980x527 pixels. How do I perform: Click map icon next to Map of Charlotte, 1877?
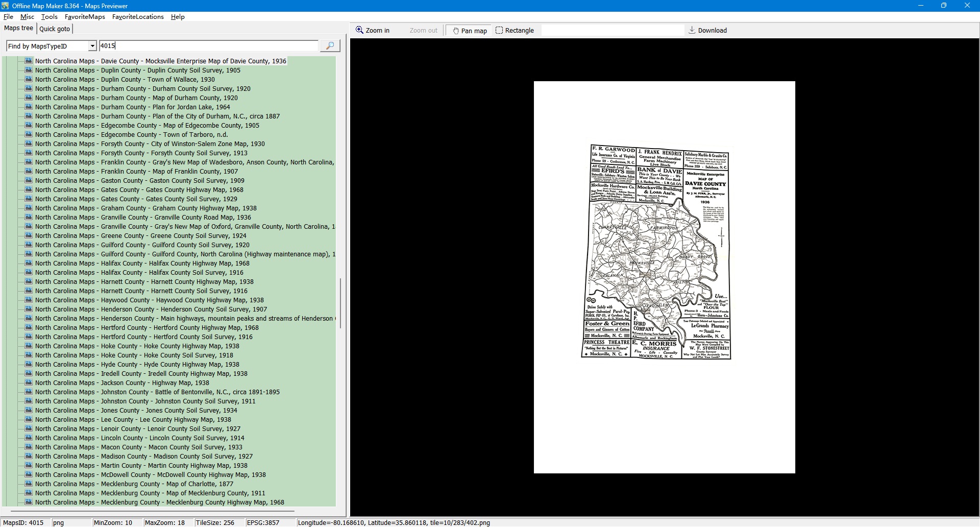click(x=29, y=484)
